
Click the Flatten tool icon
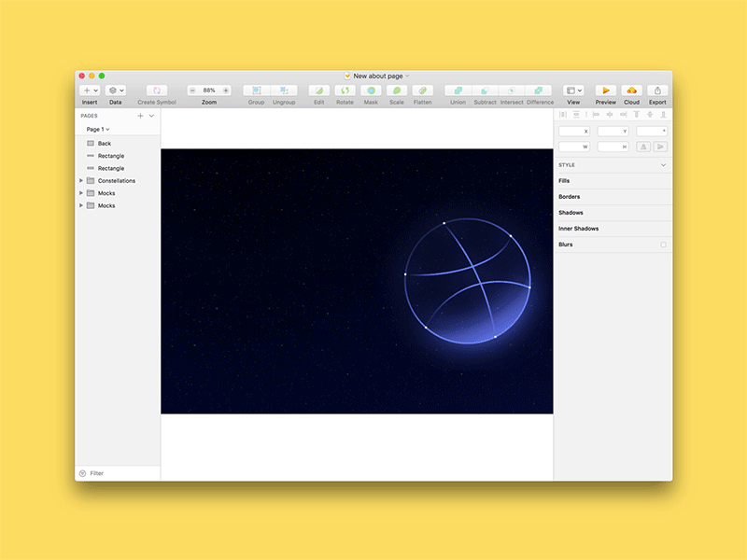[x=423, y=90]
